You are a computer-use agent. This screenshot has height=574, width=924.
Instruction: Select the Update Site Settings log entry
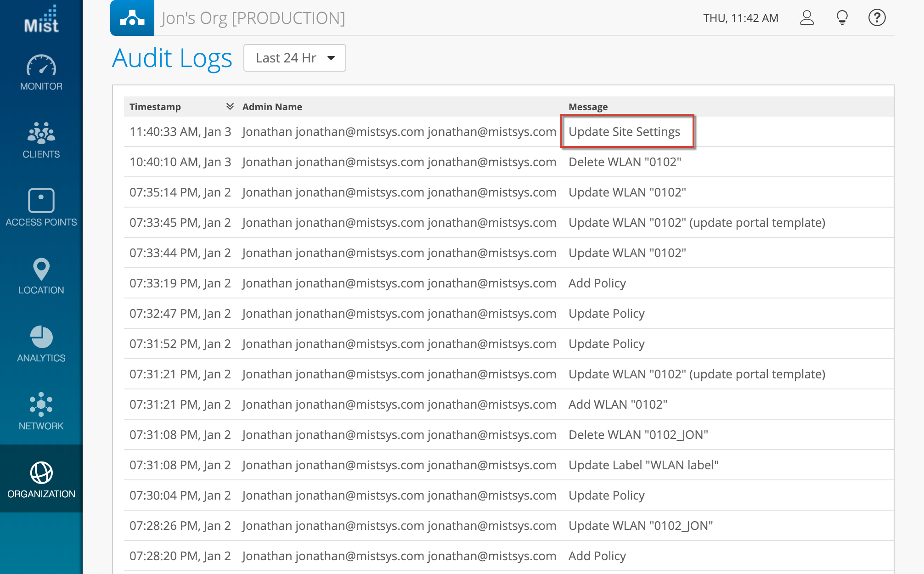coord(624,132)
